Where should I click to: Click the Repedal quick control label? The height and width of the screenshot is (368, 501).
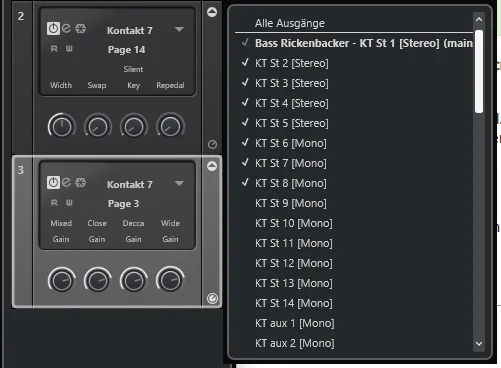pos(170,85)
